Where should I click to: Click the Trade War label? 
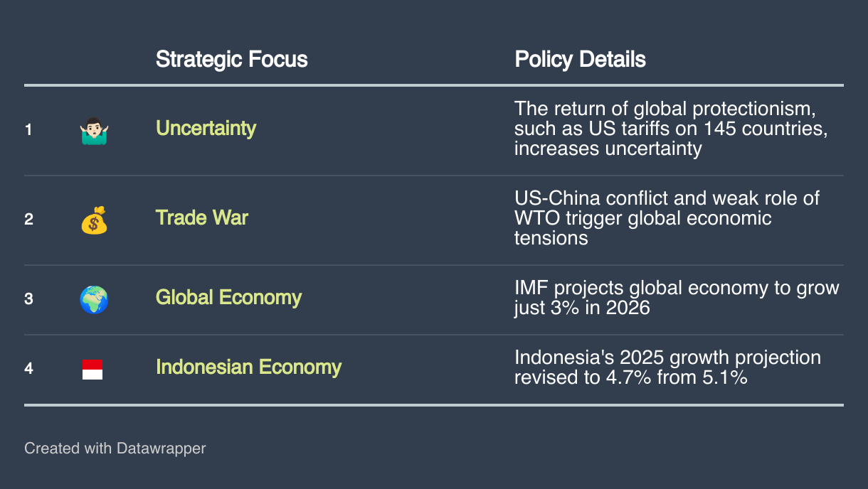click(x=201, y=217)
